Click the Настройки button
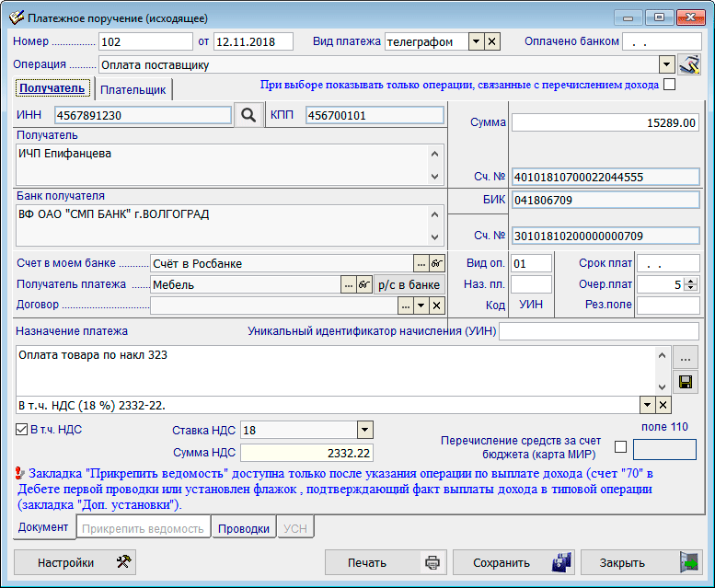715x588 pixels. click(75, 562)
